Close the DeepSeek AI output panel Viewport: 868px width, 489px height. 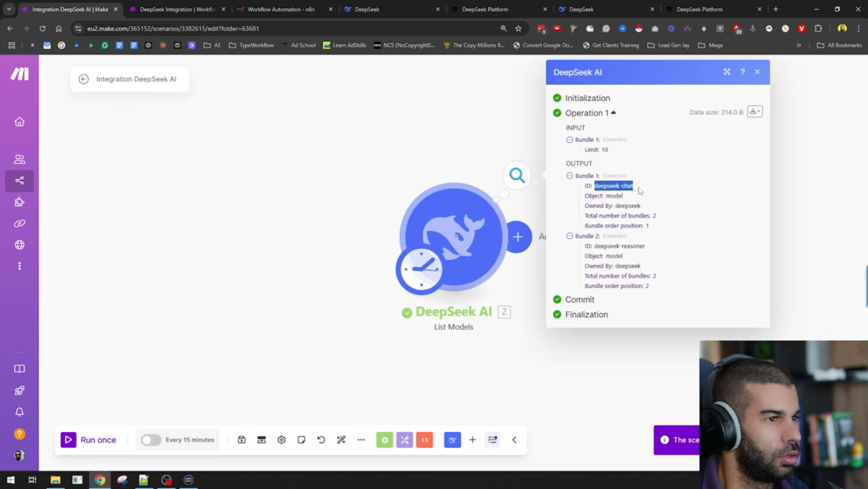coord(757,72)
